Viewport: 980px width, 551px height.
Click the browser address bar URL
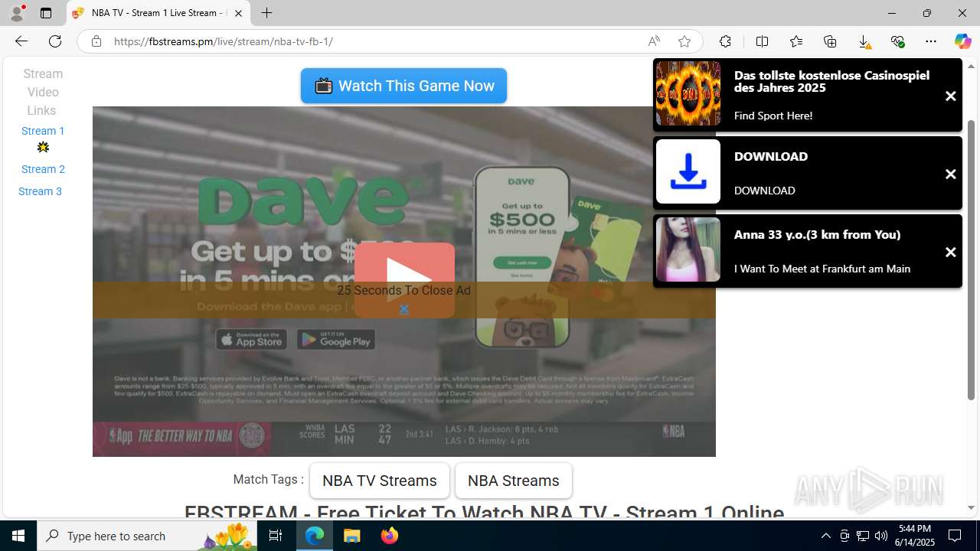pos(223,41)
